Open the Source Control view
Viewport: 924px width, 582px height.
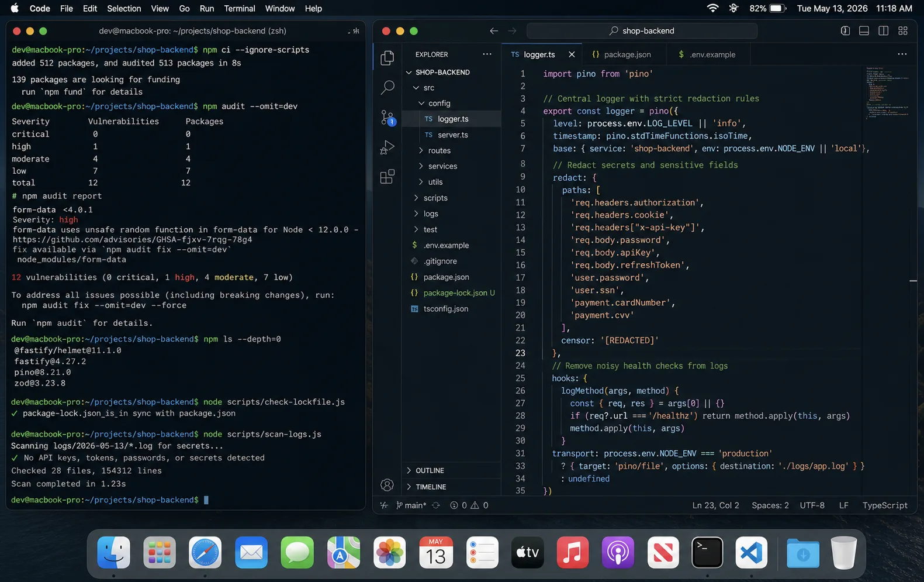coord(387,117)
